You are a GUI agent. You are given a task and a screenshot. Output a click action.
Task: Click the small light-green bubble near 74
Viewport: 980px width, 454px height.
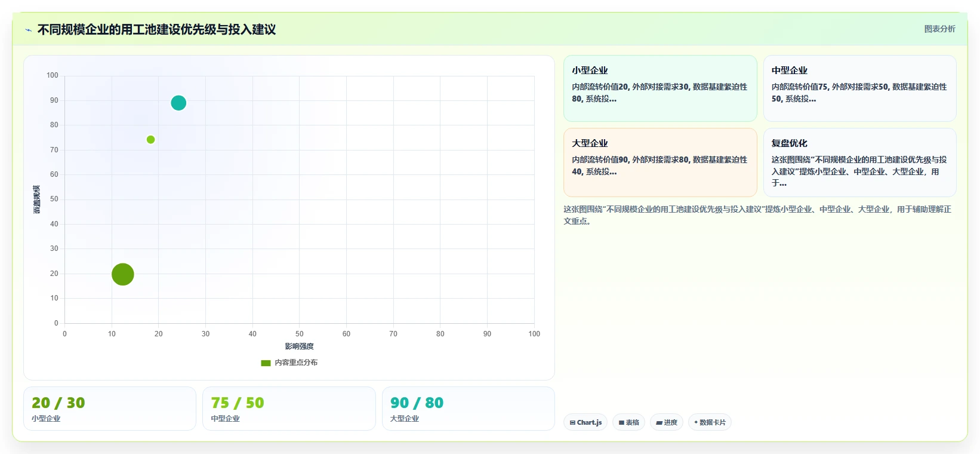(x=150, y=140)
